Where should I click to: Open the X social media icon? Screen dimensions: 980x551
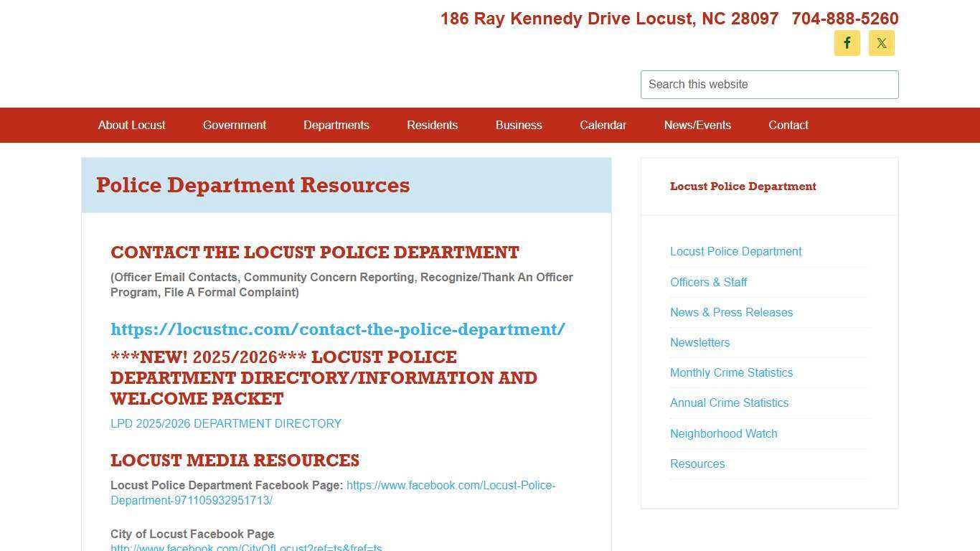point(881,42)
